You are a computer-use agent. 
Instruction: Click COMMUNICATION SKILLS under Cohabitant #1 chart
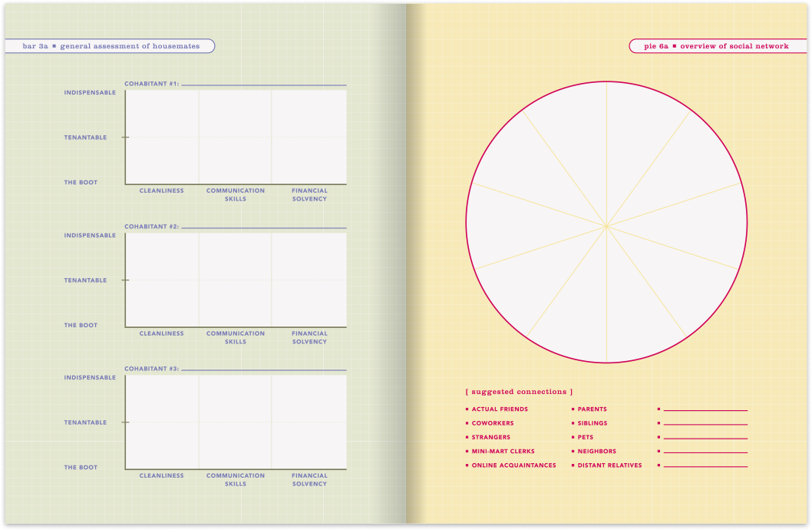[x=236, y=195]
